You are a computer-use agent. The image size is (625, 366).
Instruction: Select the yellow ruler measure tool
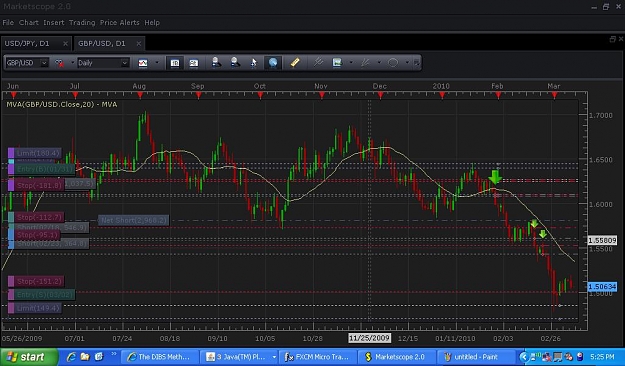[295, 62]
